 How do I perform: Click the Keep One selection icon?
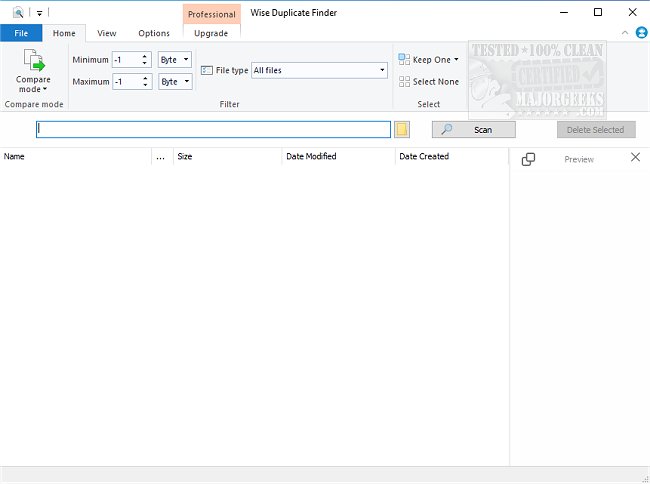click(404, 60)
